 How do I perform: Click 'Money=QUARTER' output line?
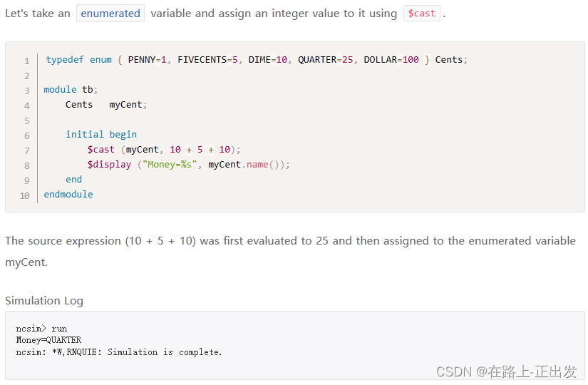[48, 340]
